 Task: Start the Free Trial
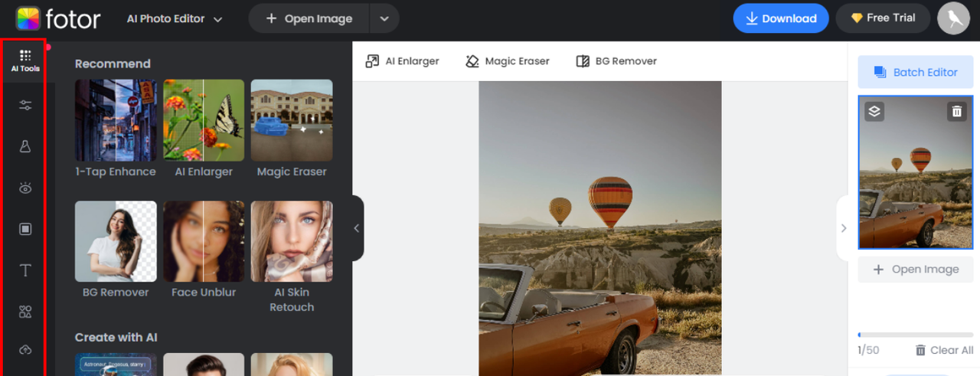[x=883, y=18]
